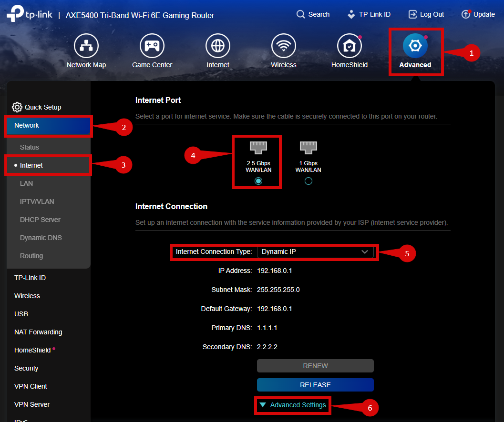
Task: Click the Log Out label
Action: 432,14
